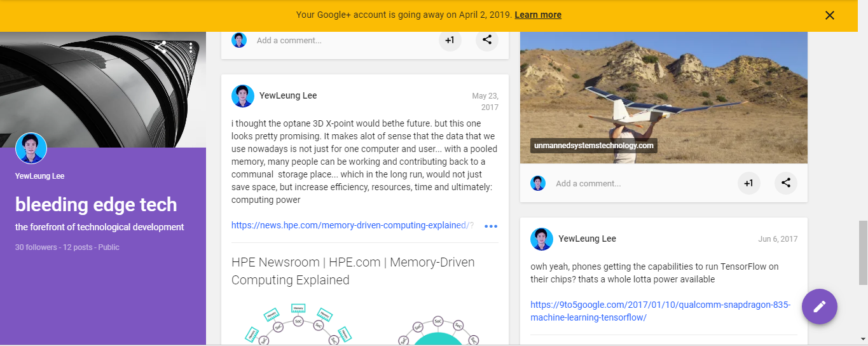Viewport: 868px width, 346px height.
Task: Add a comment on the drone post
Action: [x=588, y=183]
